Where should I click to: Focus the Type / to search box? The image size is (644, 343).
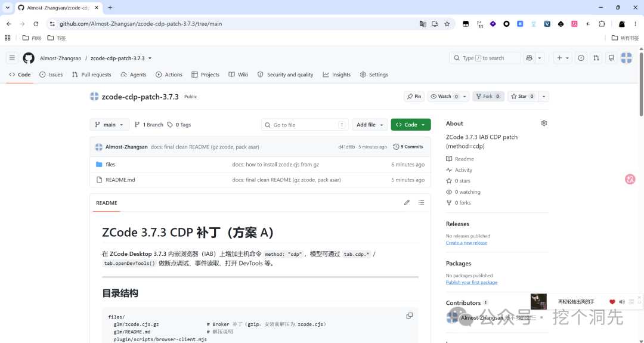[485, 58]
